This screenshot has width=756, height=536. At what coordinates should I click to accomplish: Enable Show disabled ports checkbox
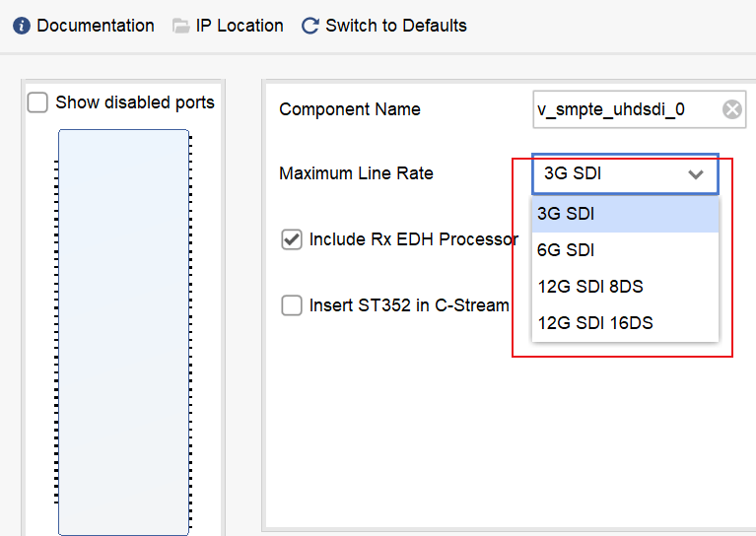pos(37,102)
